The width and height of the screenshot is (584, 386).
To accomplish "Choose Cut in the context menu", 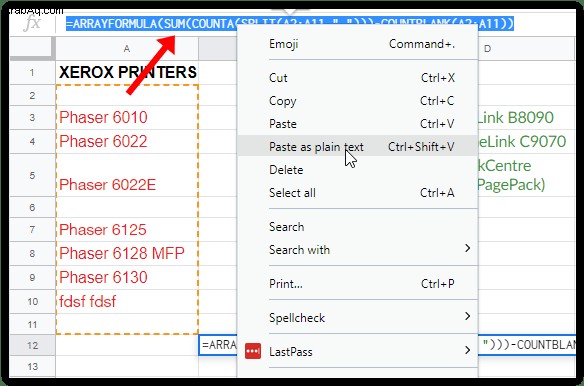I will tap(357, 78).
